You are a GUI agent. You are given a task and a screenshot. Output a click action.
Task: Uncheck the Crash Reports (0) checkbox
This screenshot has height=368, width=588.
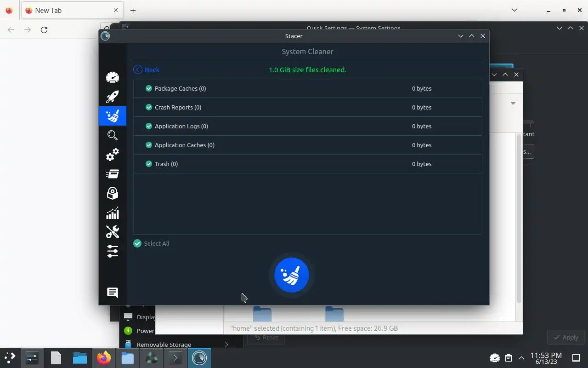[149, 107]
